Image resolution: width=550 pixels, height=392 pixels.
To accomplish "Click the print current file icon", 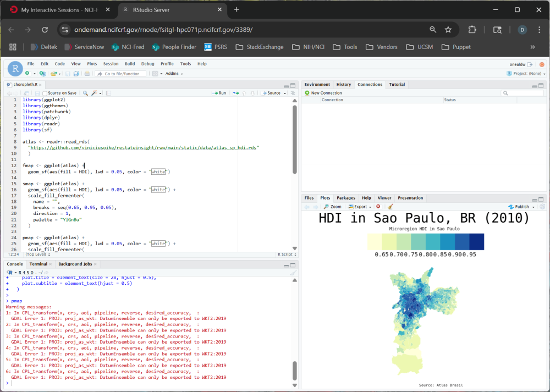I will (87, 74).
